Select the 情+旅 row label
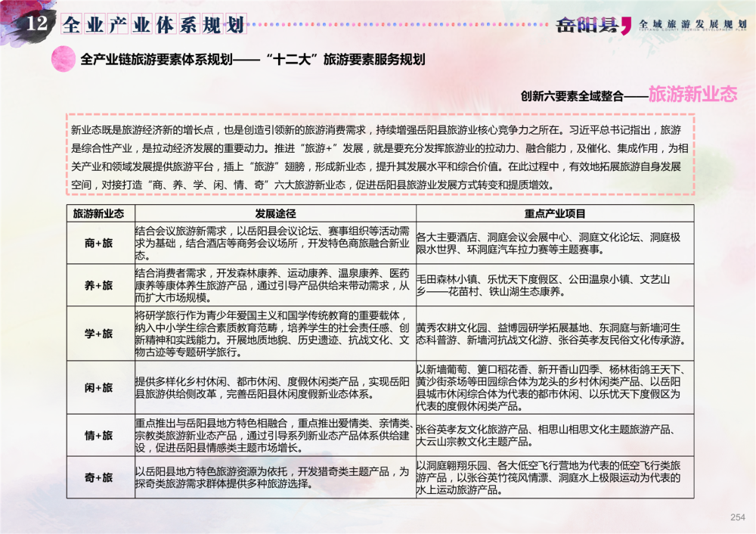 tap(99, 435)
